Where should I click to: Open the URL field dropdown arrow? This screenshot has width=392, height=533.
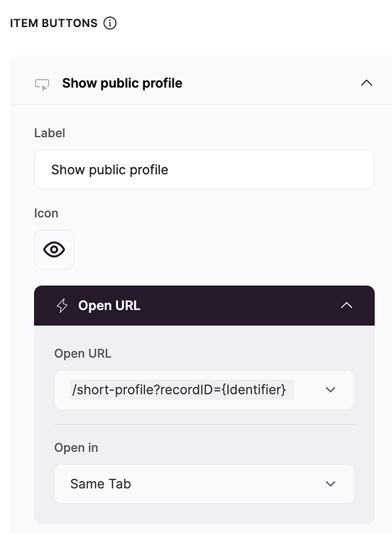(x=330, y=389)
